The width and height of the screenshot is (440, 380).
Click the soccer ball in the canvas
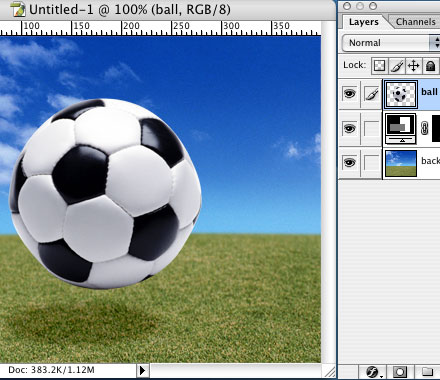105,193
